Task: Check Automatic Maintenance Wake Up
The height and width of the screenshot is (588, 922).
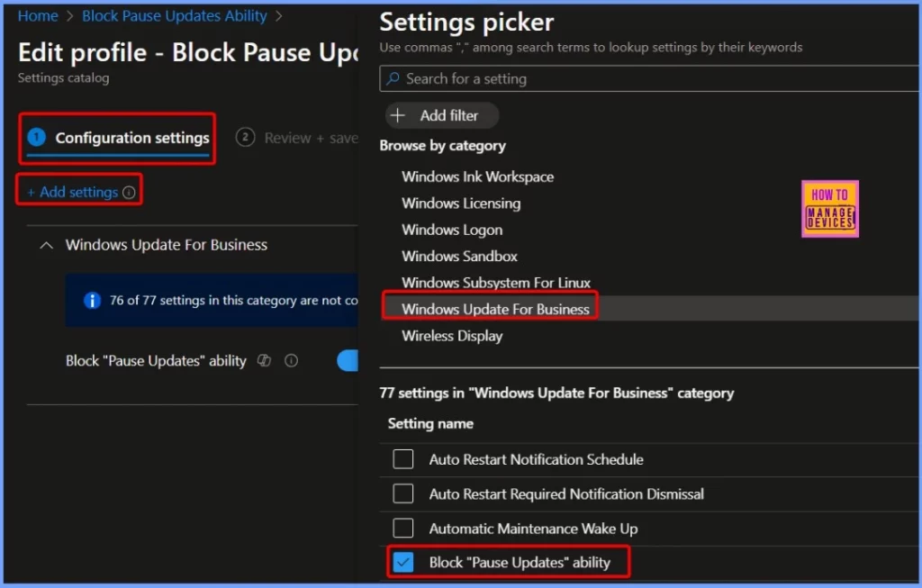Action: pyautogui.click(x=403, y=529)
